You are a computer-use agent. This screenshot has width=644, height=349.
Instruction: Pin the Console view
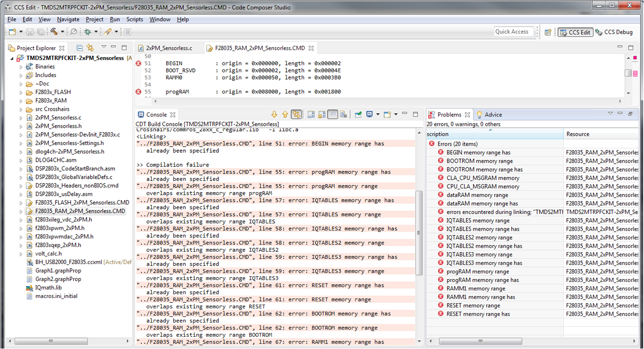coord(358,114)
